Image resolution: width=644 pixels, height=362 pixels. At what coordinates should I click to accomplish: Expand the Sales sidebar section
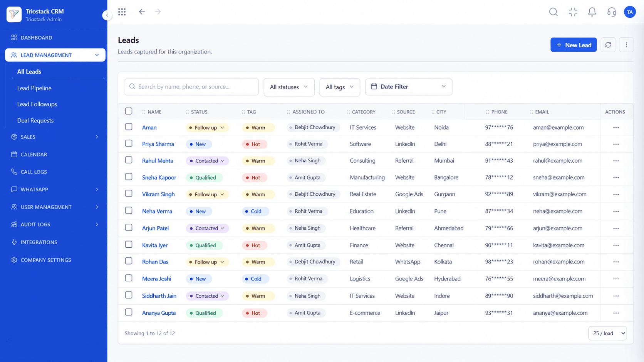pos(55,137)
